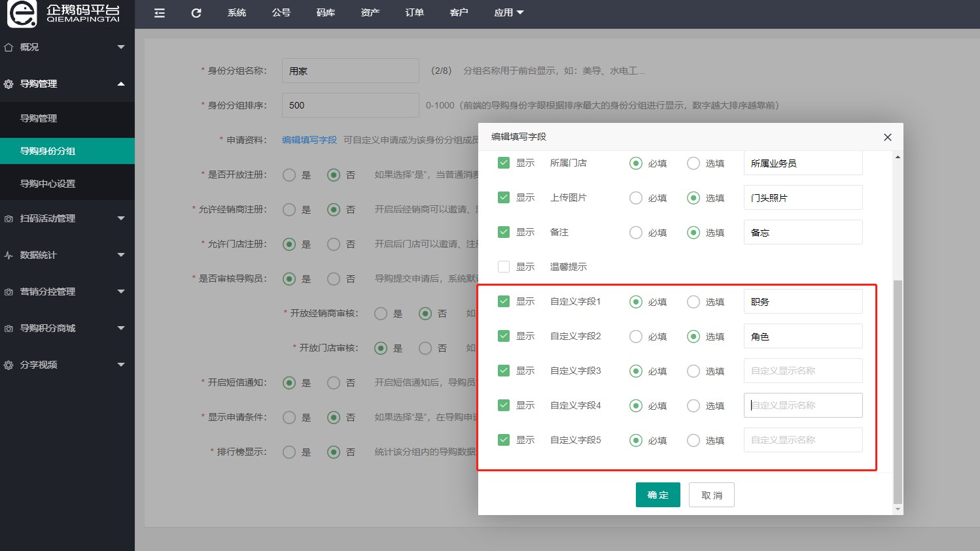Uncheck 显示 checkbox for 自定义字段1

point(504,301)
